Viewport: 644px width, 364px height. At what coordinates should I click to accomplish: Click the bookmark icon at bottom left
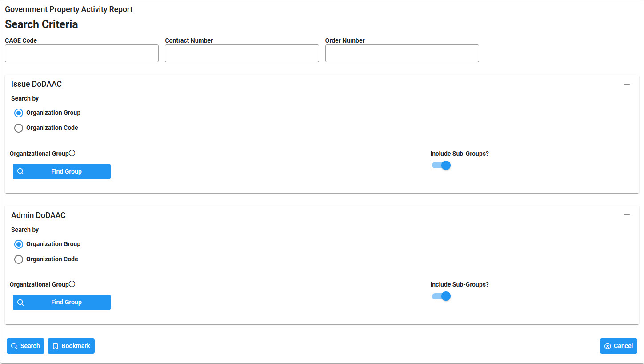click(x=56, y=346)
